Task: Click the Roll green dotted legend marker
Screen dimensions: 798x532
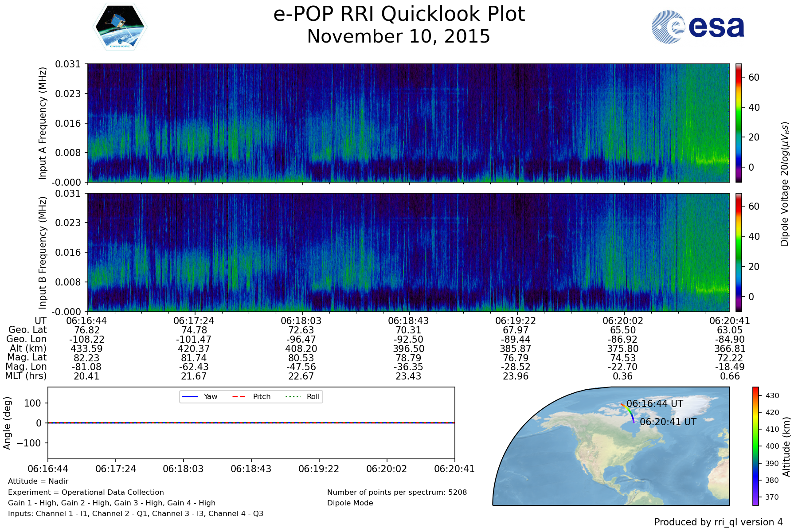Action: 293,396
